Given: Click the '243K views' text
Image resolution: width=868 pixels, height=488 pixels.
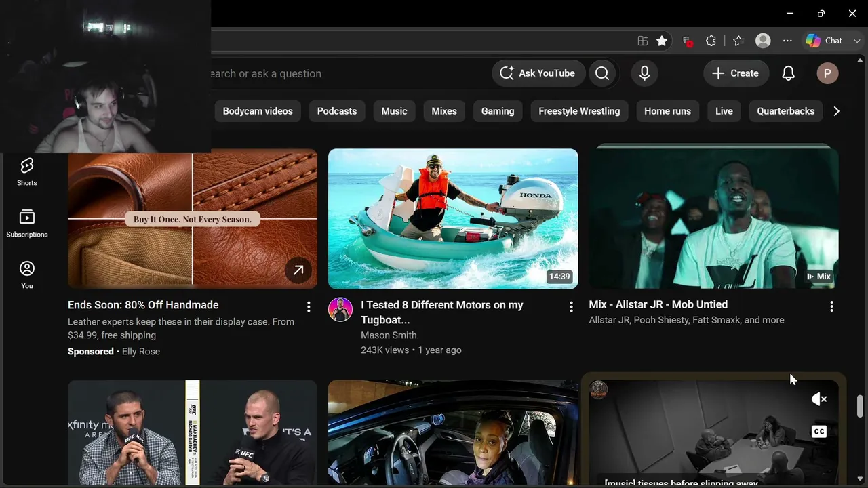Looking at the screenshot, I should 385,350.
